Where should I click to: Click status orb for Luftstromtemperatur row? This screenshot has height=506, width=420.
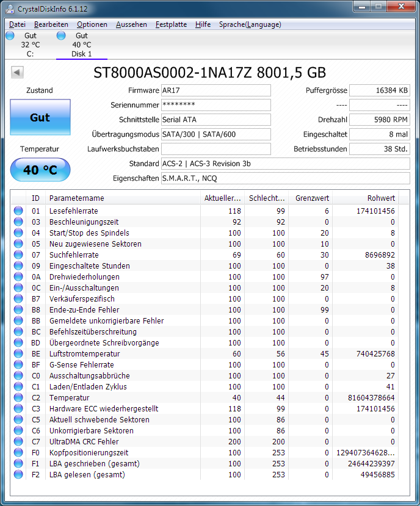(18, 353)
